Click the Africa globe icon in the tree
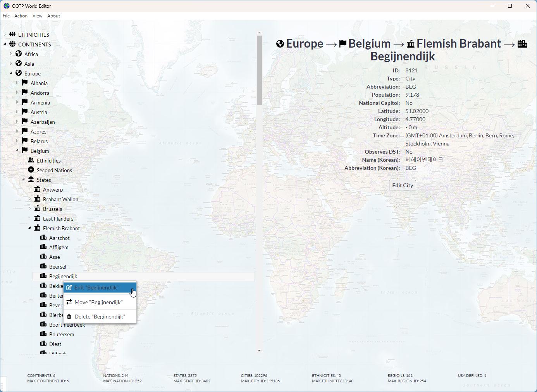Image resolution: width=537 pixels, height=392 pixels. point(18,54)
